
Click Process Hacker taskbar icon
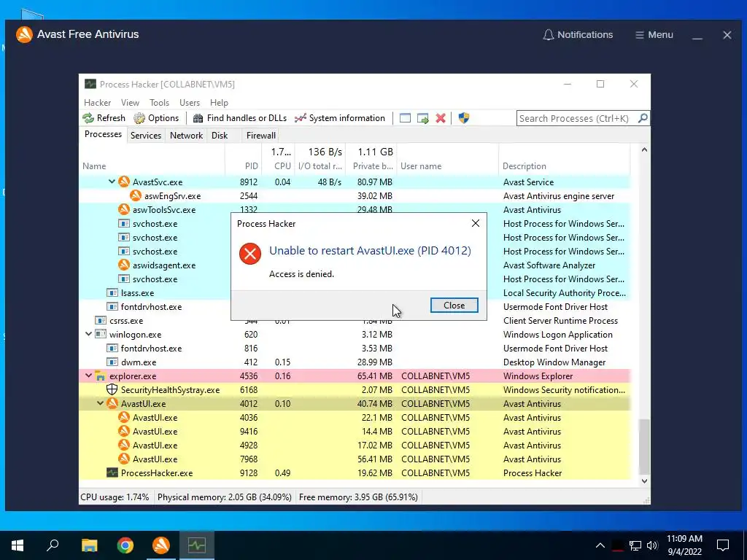tap(197, 545)
